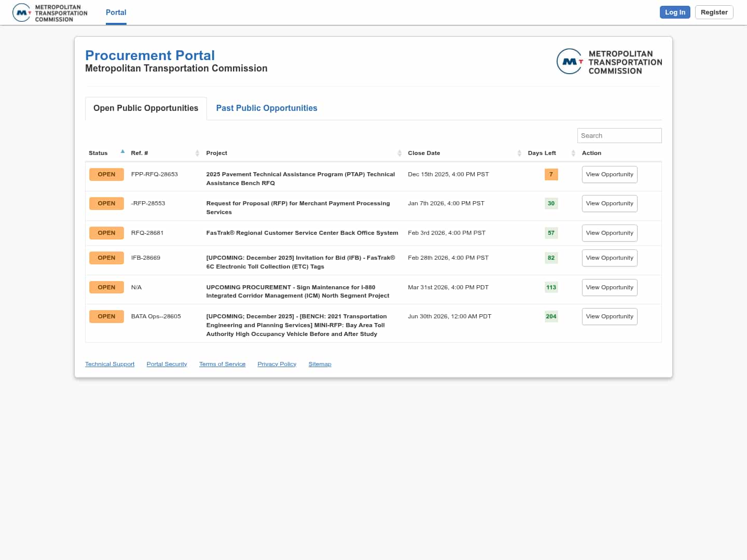747x560 pixels.
Task: Open the Privacy Policy footer link
Action: [276, 364]
